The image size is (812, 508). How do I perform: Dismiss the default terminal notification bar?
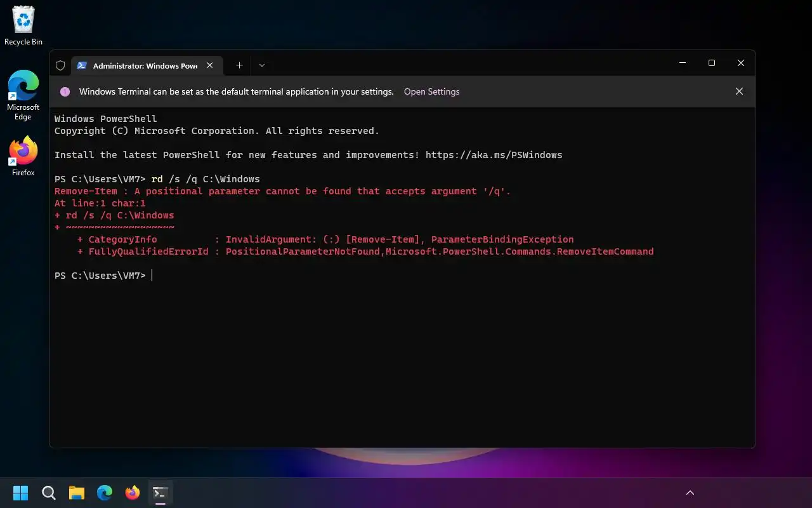pyautogui.click(x=739, y=91)
